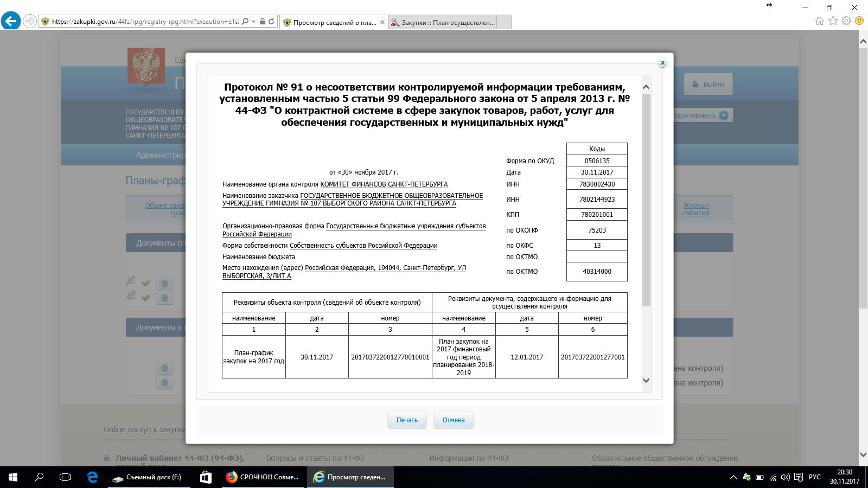Screen dimensions: 868x488
Task: Close the protocol popup with the X icon
Action: pos(662,63)
